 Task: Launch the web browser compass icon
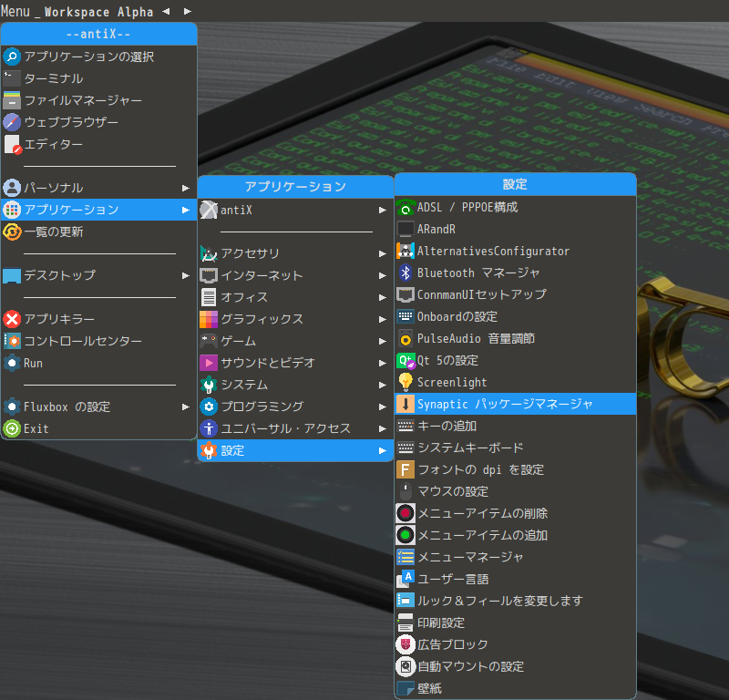pyautogui.click(x=12, y=122)
